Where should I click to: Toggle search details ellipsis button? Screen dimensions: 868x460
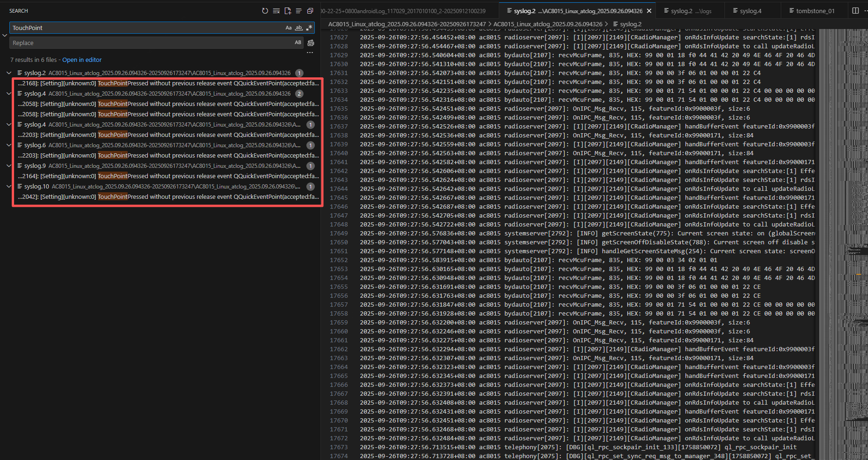(310, 53)
